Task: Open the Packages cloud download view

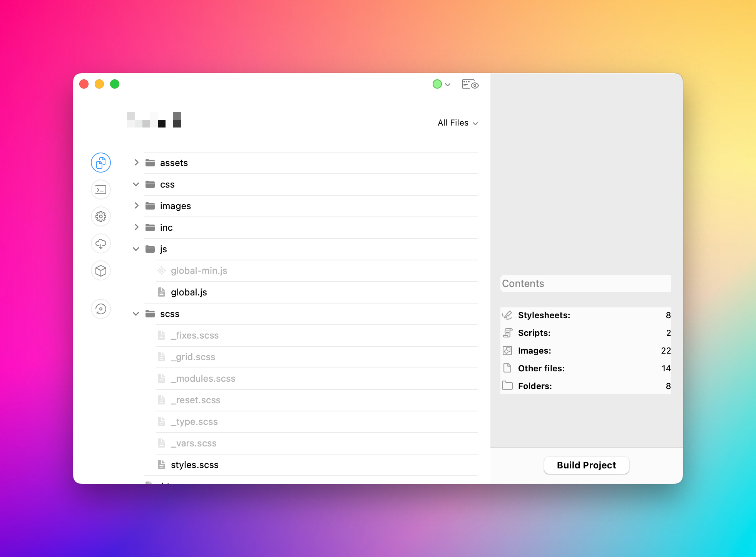Action: [x=100, y=243]
